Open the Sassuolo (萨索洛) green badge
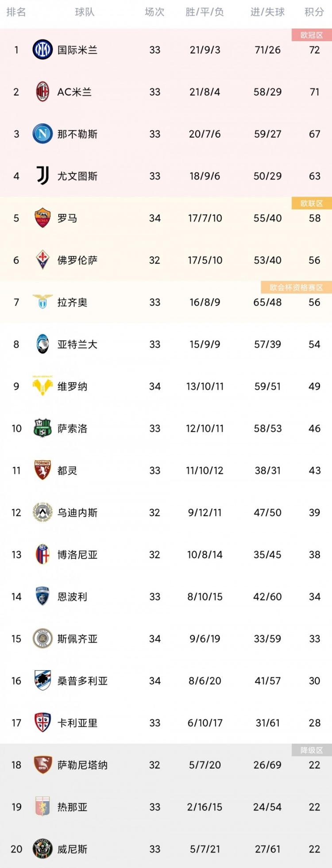 click(x=42, y=428)
